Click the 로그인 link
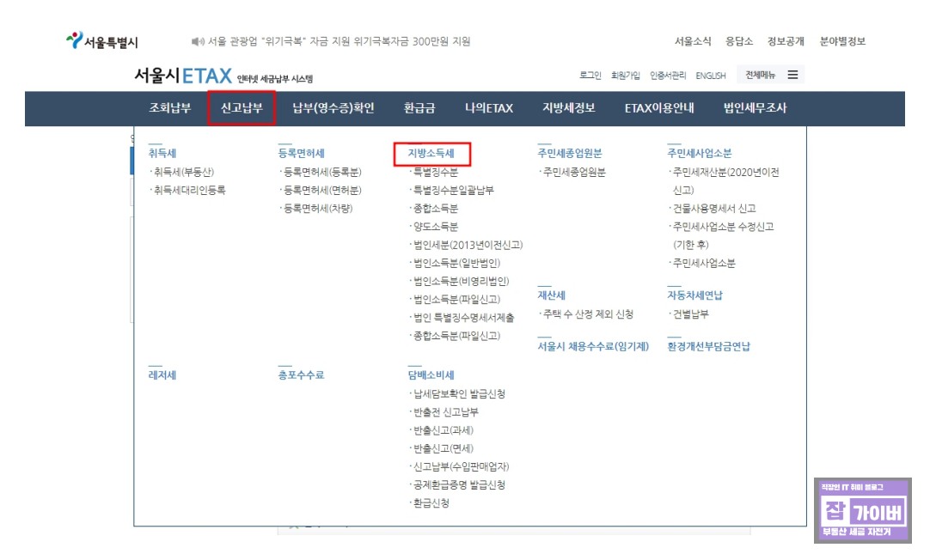Image resolution: width=930 pixels, height=560 pixels. coord(590,76)
